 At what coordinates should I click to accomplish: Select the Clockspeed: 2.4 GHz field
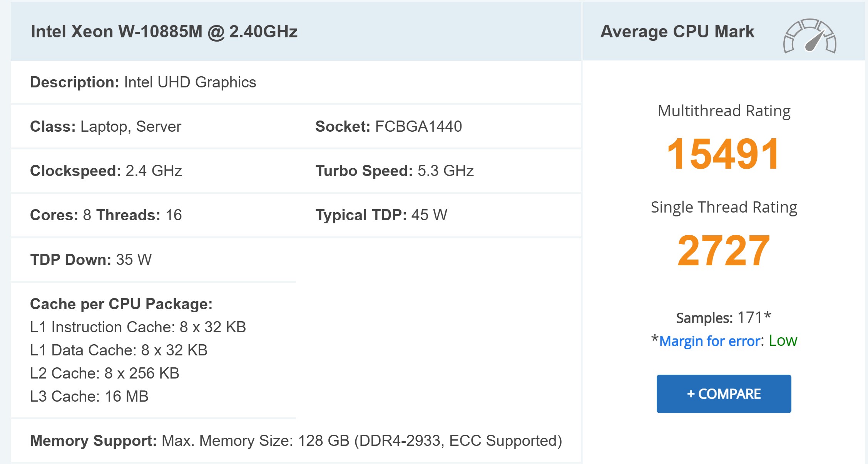pyautogui.click(x=107, y=171)
